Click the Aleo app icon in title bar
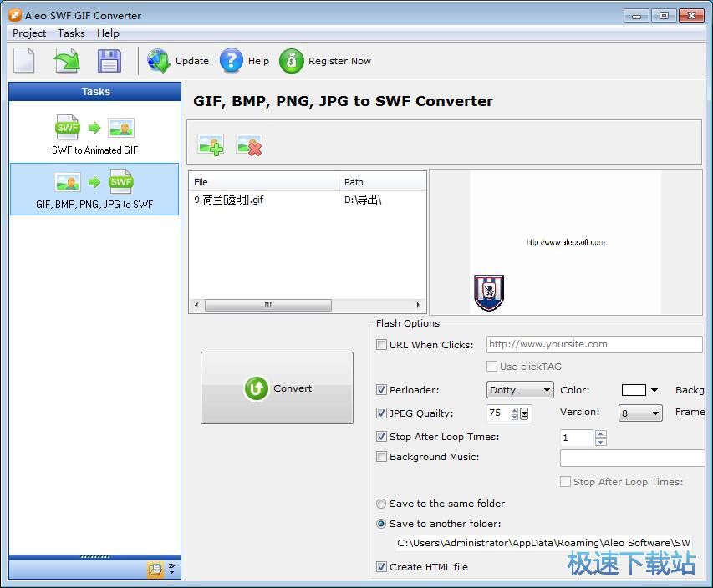Image resolution: width=713 pixels, height=588 pixels. [x=15, y=15]
